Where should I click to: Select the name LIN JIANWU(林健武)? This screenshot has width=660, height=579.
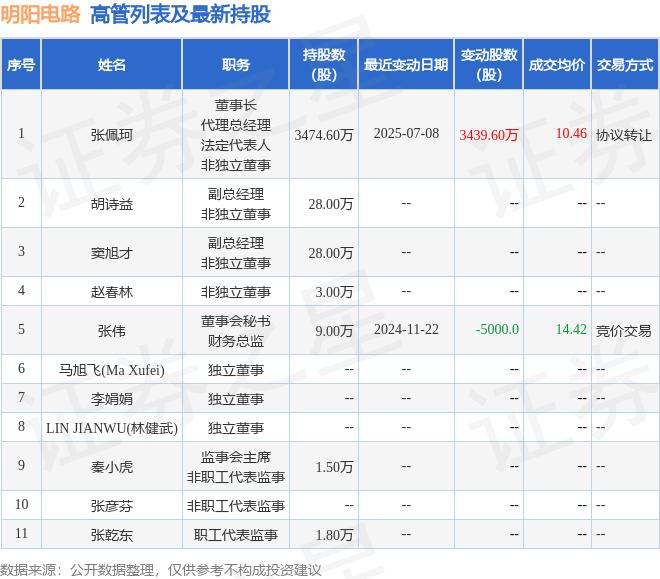112,428
